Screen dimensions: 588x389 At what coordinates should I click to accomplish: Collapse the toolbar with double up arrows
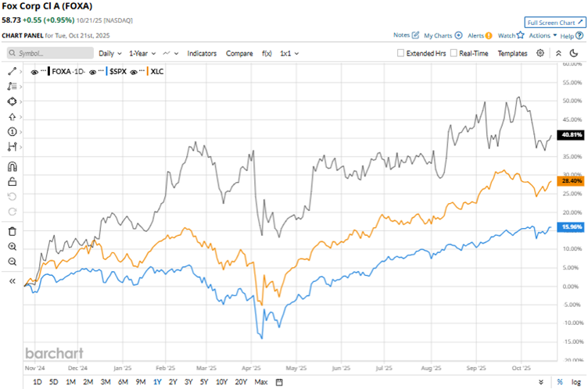[x=558, y=53]
